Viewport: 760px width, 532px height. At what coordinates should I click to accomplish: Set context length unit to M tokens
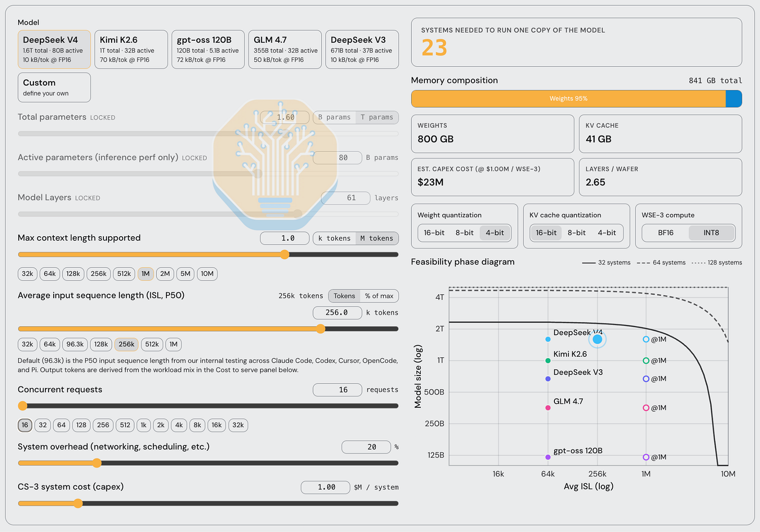[x=377, y=238]
